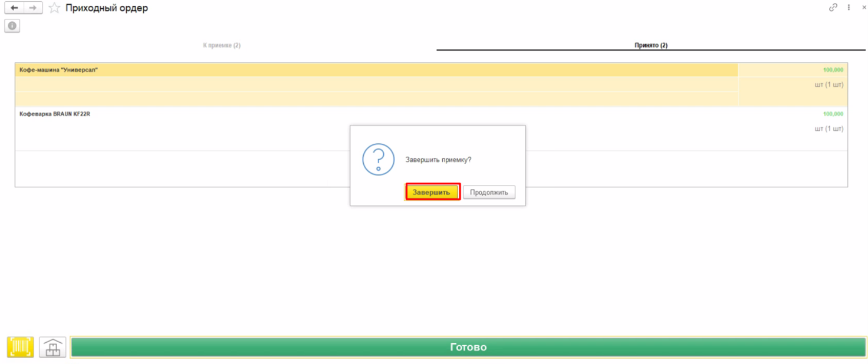Go forward using the right arrow button

[x=33, y=8]
